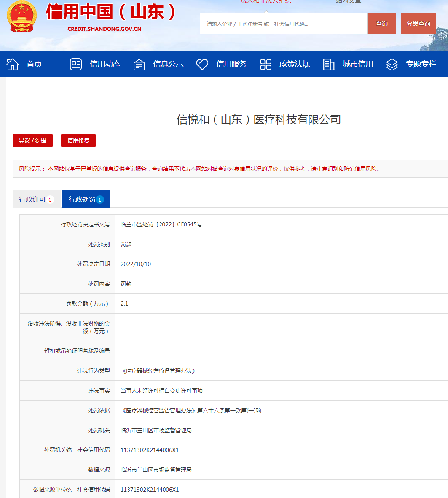Image resolution: width=448 pixels, height=498 pixels.
Task: Select the 行政处罚 tab
Action: 86,199
